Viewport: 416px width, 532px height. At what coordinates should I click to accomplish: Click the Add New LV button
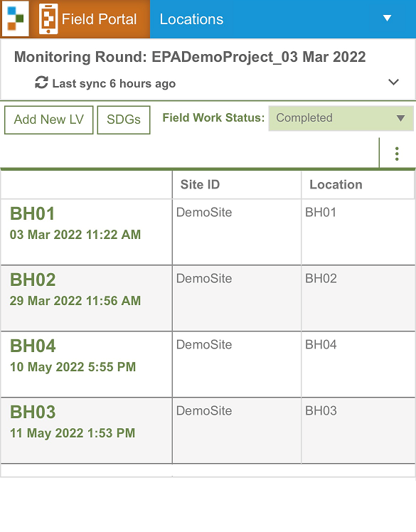48,119
